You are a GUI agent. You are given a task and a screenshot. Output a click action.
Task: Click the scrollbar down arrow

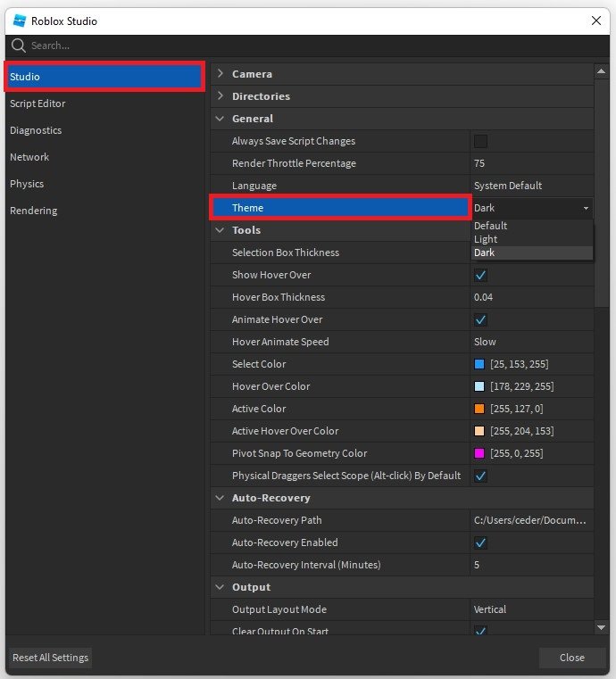601,627
